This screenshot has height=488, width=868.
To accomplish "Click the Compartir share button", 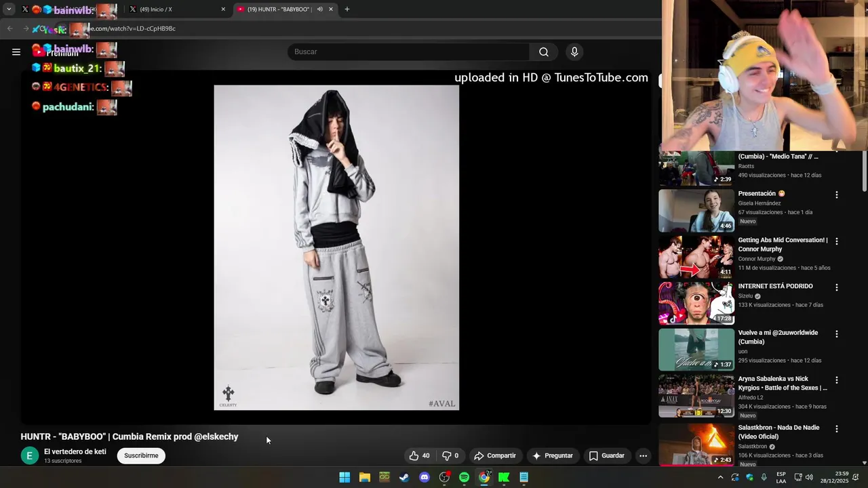I will point(495,455).
